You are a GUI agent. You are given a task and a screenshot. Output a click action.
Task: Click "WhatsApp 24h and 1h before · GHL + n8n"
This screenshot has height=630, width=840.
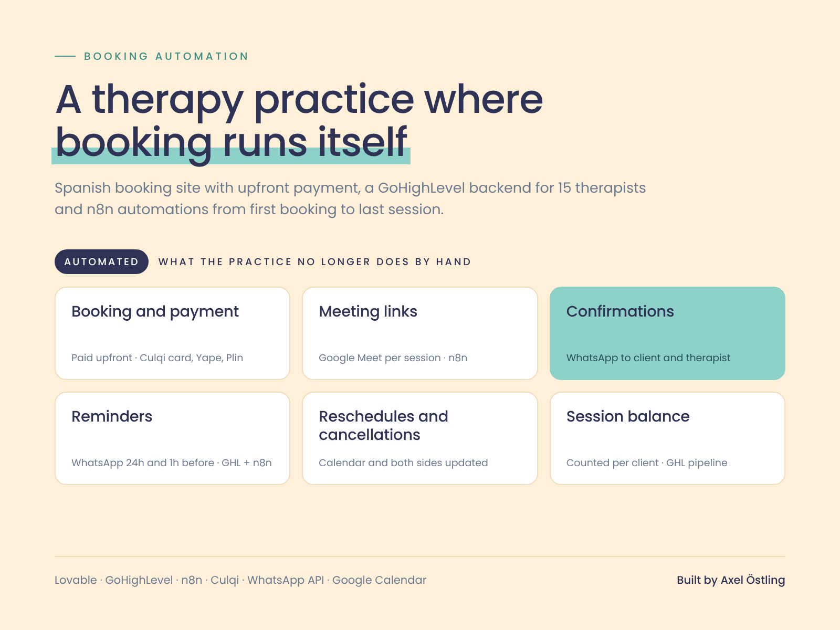pos(172,463)
